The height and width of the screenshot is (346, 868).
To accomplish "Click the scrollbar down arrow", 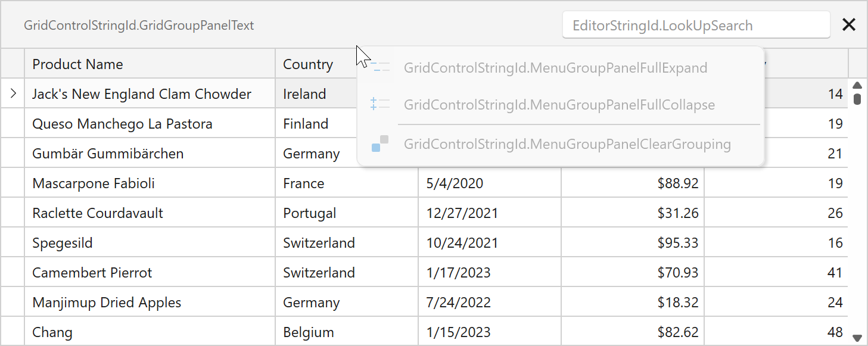I will coord(857,336).
